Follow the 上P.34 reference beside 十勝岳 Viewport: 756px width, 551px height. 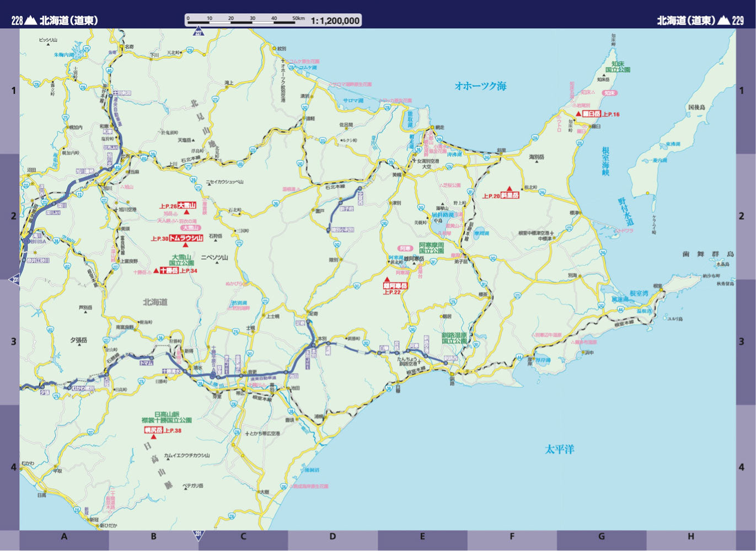coord(188,271)
